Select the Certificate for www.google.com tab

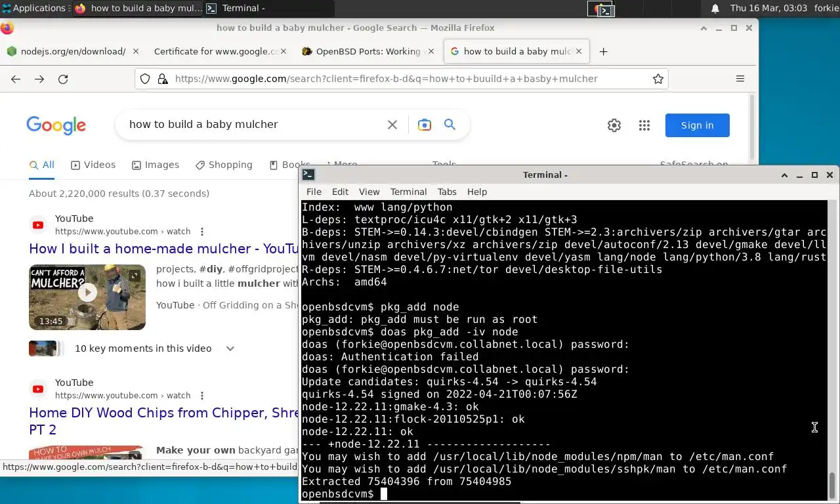click(x=217, y=51)
